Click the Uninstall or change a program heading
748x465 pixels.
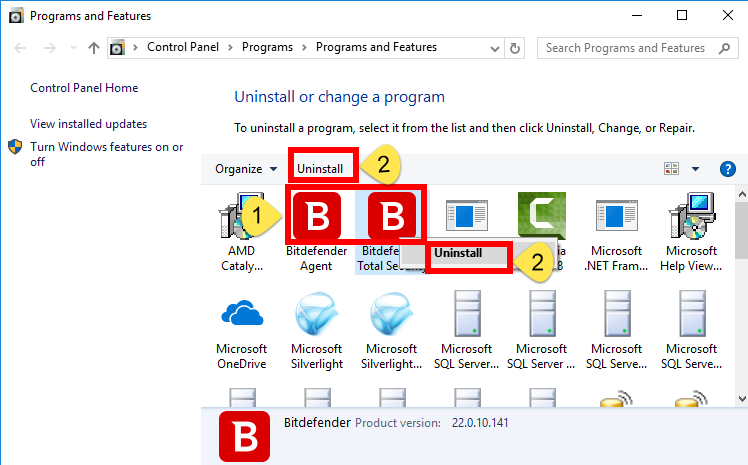[x=339, y=97]
